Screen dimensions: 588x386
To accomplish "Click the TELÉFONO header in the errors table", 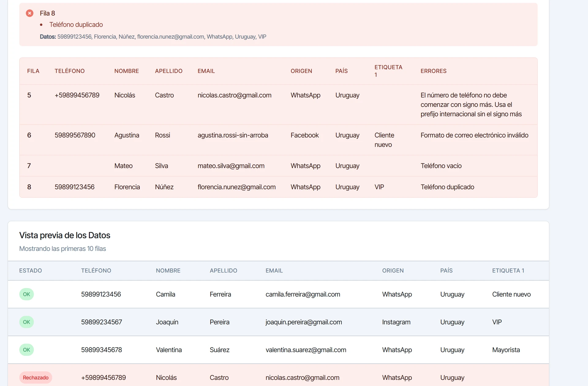I will (70, 71).
